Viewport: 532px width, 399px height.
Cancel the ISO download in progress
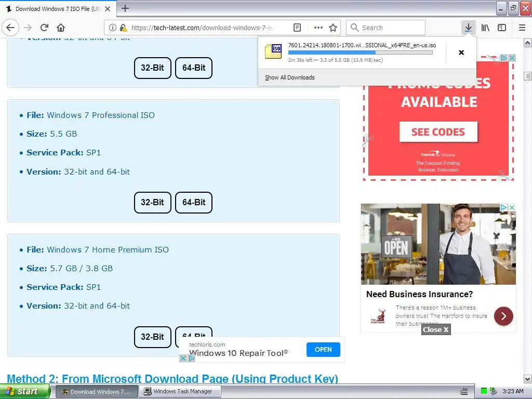[461, 52]
